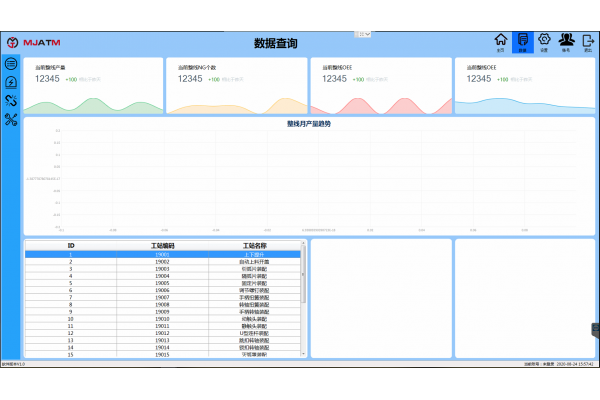600x400 pixels.
Task: Open the sidebar broken link icon
Action: [x=11, y=101]
